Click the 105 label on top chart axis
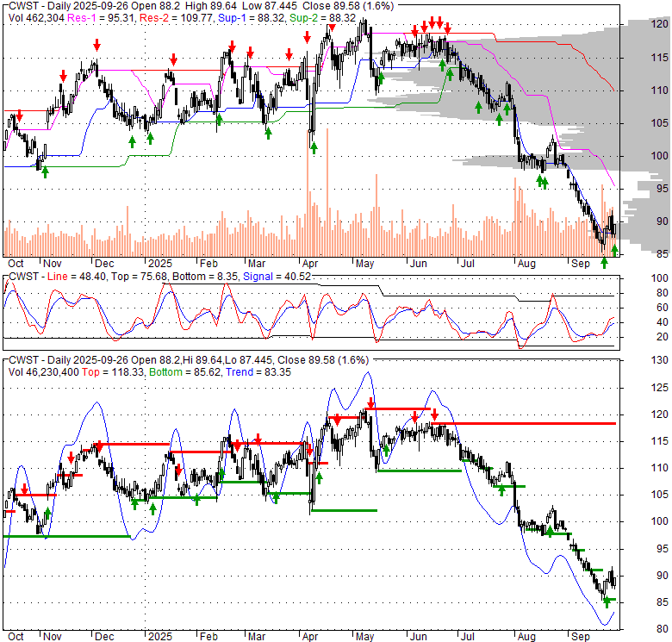Screen dimensions: 672x642 659,123
